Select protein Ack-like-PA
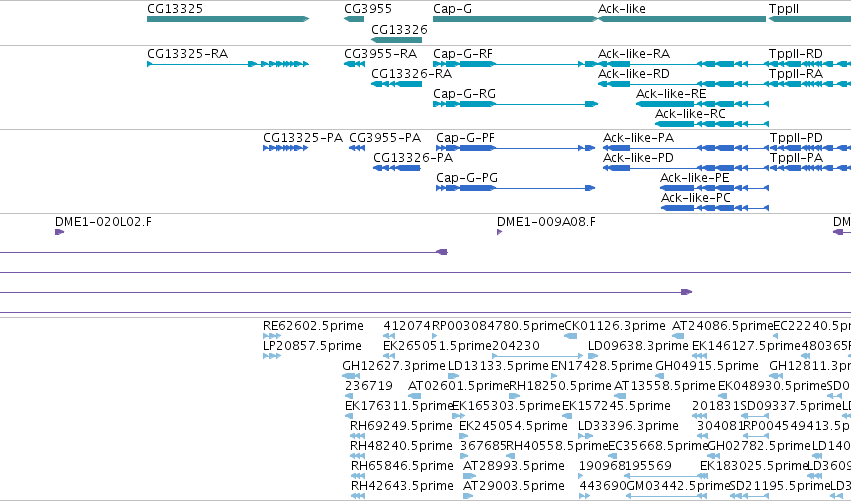851x501 pixels. (684, 148)
